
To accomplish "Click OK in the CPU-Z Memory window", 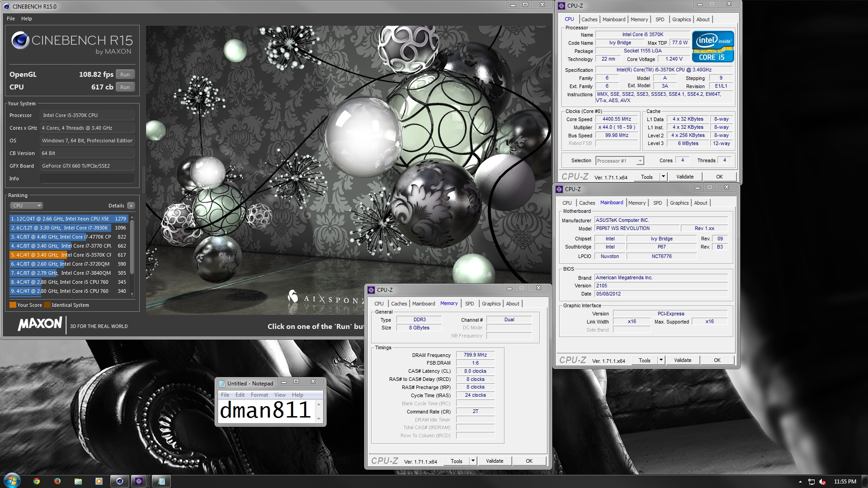I will pos(529,461).
